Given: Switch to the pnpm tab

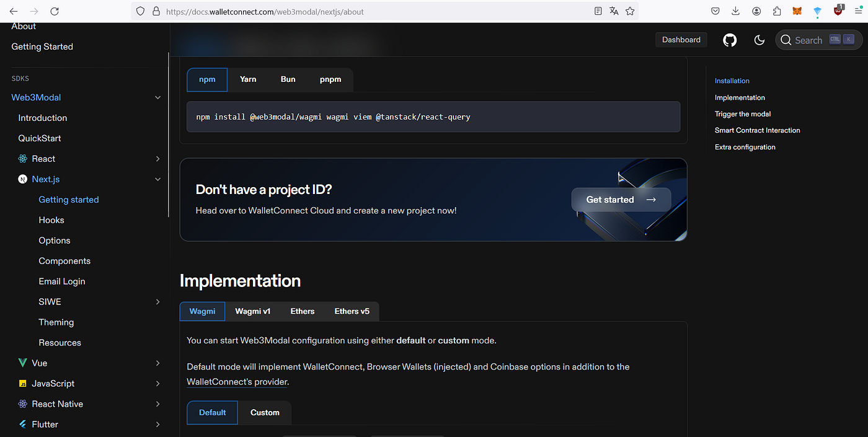Looking at the screenshot, I should [330, 79].
